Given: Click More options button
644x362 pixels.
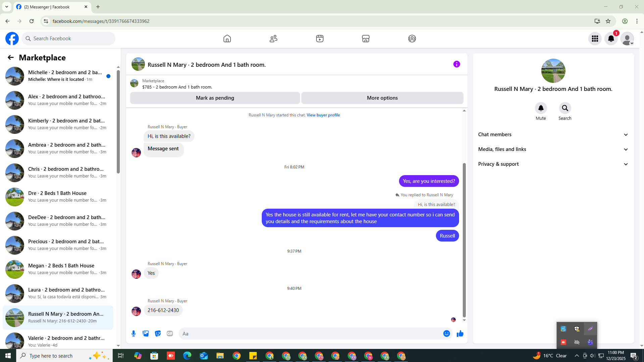Looking at the screenshot, I should click(x=382, y=98).
